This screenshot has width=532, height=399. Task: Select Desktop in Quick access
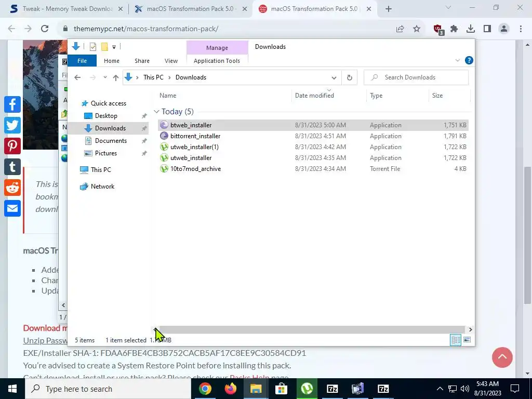(x=106, y=116)
